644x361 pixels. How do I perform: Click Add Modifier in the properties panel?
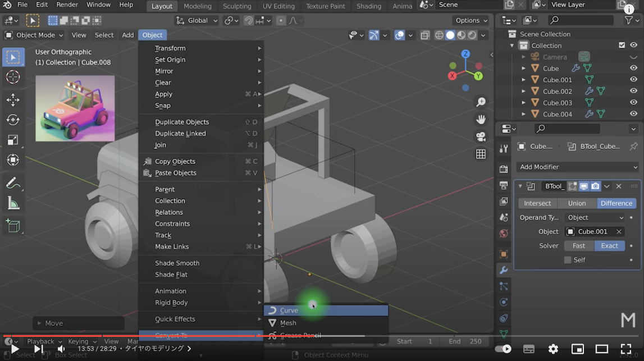tap(577, 167)
